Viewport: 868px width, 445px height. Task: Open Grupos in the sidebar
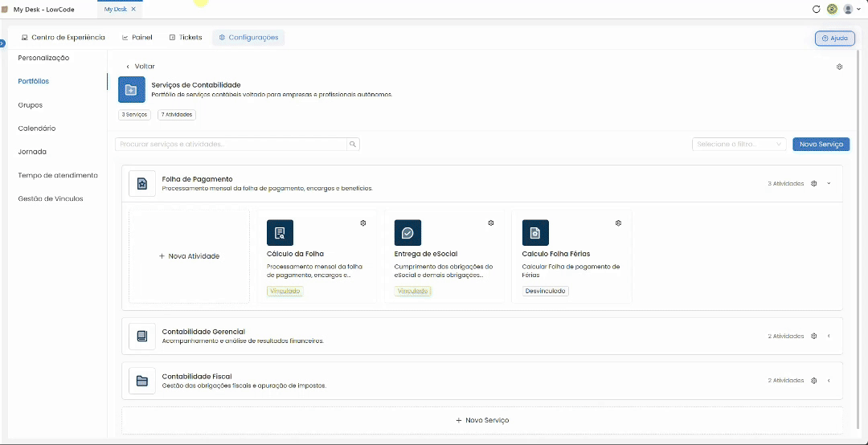click(x=31, y=104)
